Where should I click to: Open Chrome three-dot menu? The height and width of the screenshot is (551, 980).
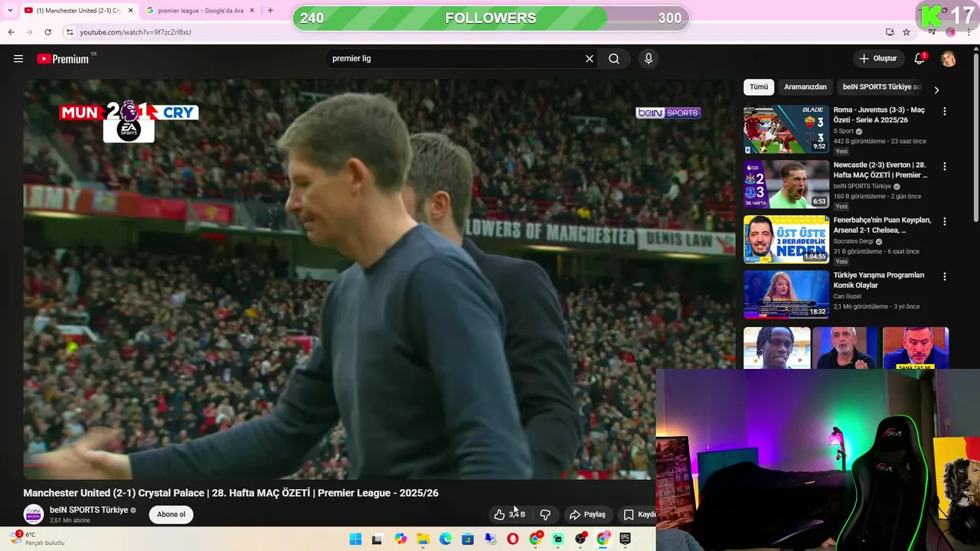[969, 32]
